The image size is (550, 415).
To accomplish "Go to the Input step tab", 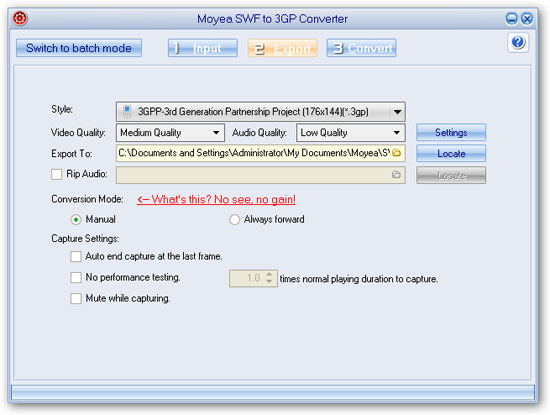I will [203, 48].
